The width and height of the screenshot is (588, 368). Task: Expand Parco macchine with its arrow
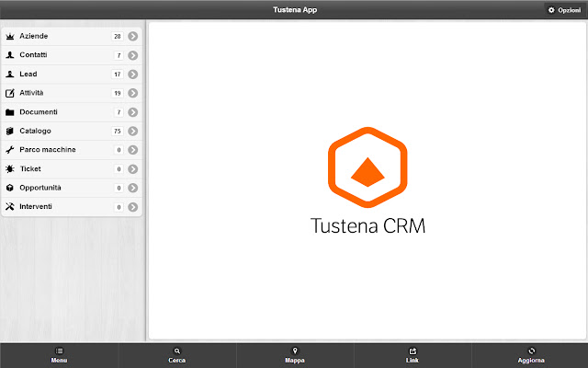132,150
